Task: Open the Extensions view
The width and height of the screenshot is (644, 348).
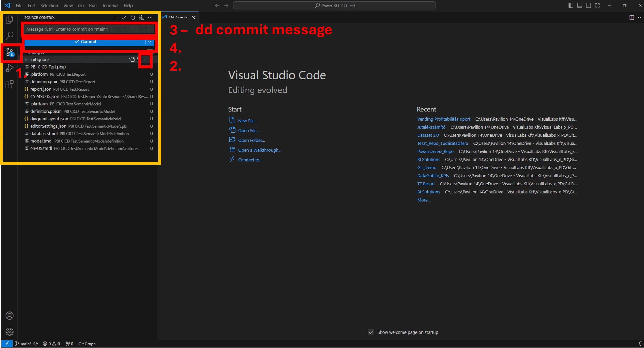Action: [x=10, y=84]
